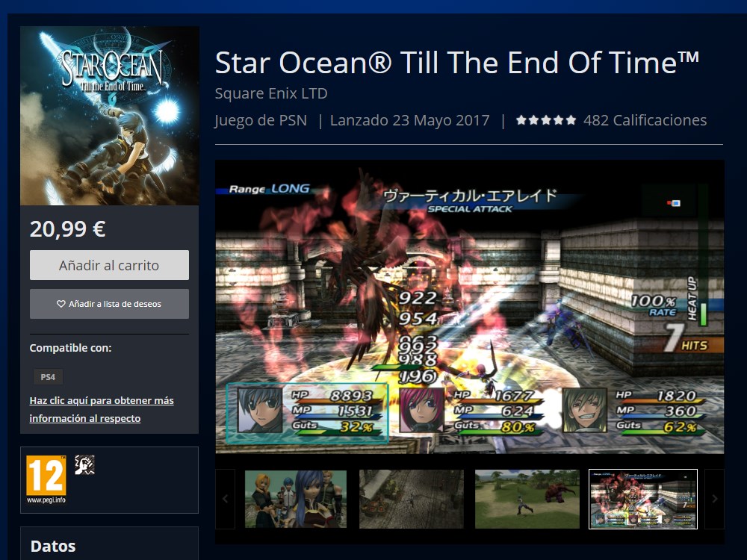Click the five-star rating icons
This screenshot has width=747, height=560.
coord(546,120)
